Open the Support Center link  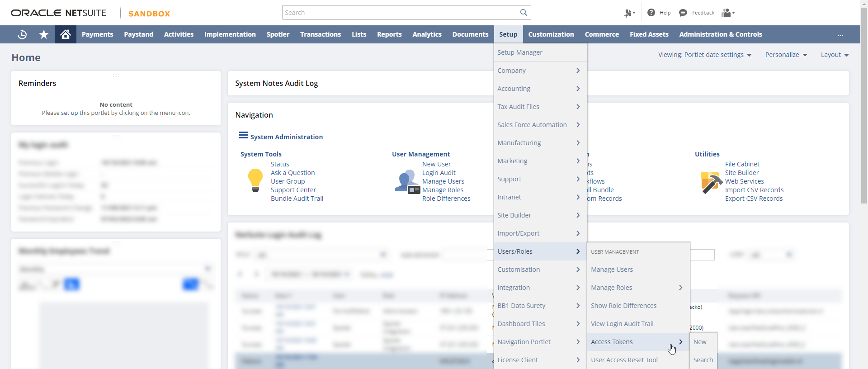[293, 190]
